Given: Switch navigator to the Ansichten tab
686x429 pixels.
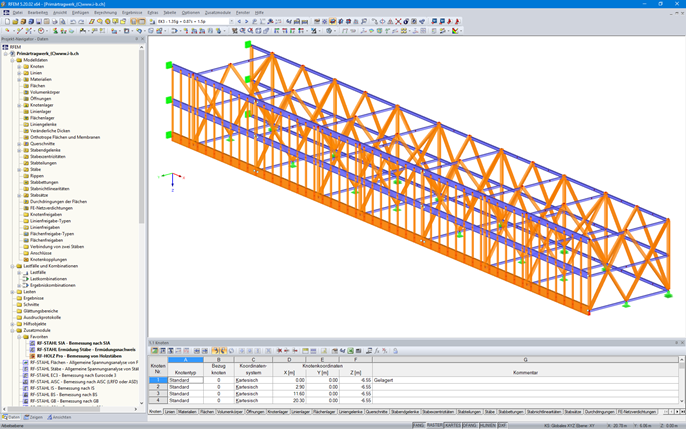Looking at the screenshot, I should click(59, 417).
